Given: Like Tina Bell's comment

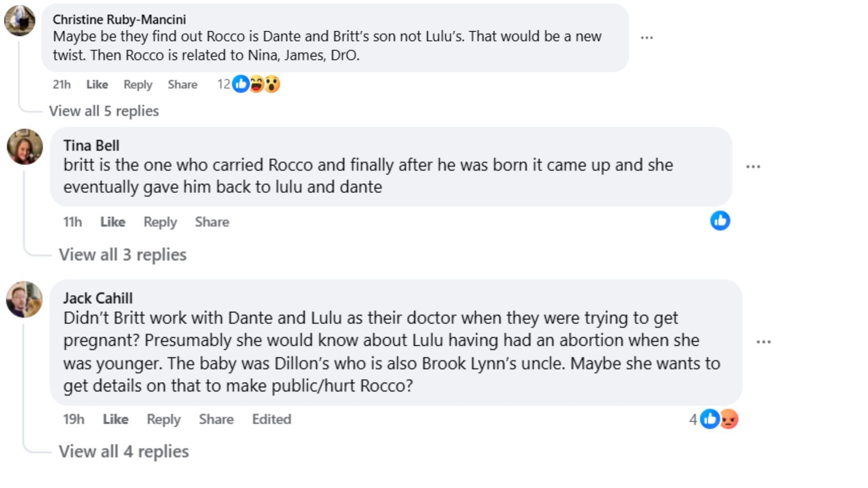Looking at the screenshot, I should coord(113,222).
